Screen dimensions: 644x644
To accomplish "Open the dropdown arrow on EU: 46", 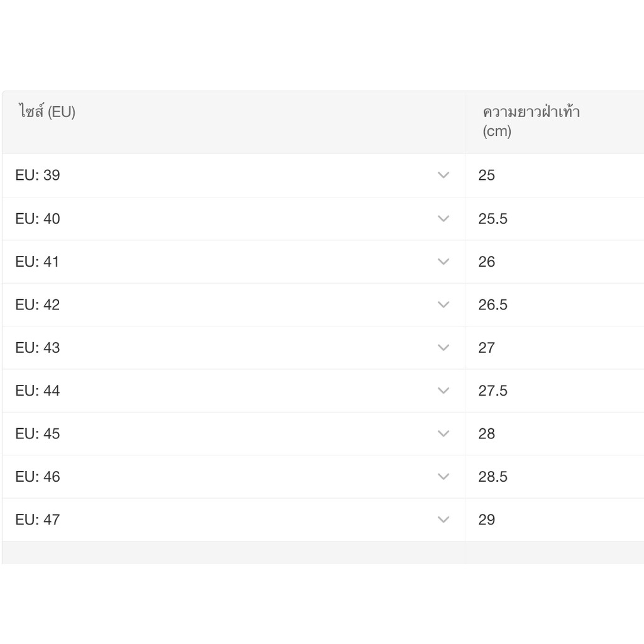I will pos(443,477).
